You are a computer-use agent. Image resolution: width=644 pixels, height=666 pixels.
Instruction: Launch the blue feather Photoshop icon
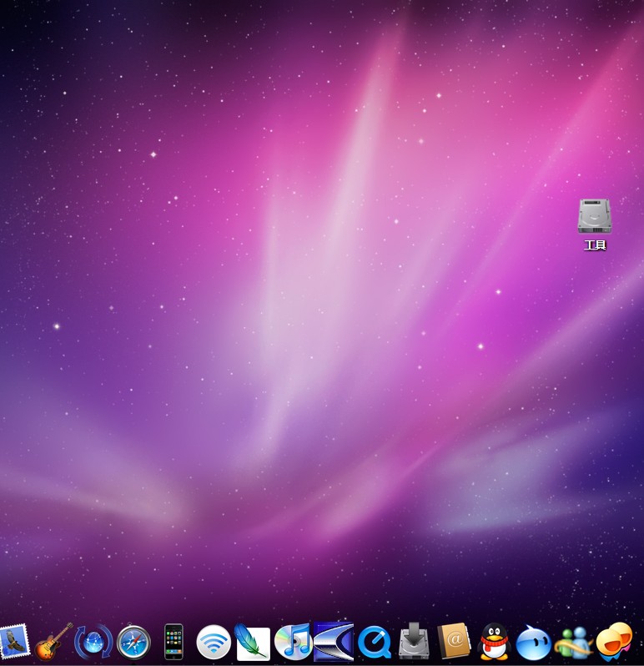(253, 643)
